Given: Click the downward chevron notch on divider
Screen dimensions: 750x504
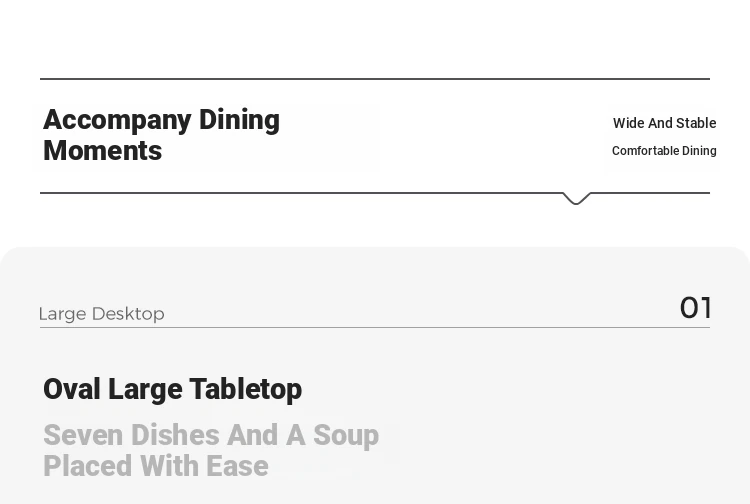Looking at the screenshot, I should click(x=576, y=198).
